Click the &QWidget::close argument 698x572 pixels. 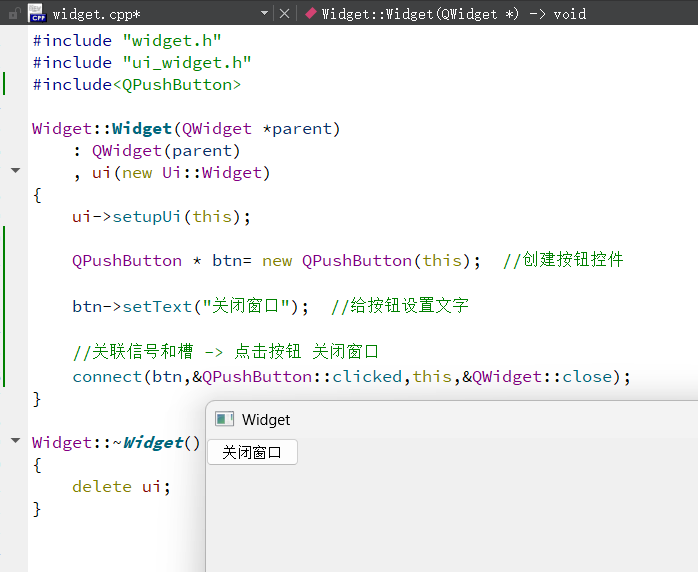coord(537,377)
